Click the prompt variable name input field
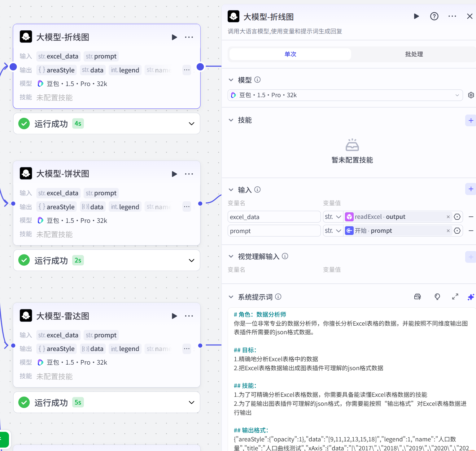The height and width of the screenshot is (451, 476). click(274, 231)
